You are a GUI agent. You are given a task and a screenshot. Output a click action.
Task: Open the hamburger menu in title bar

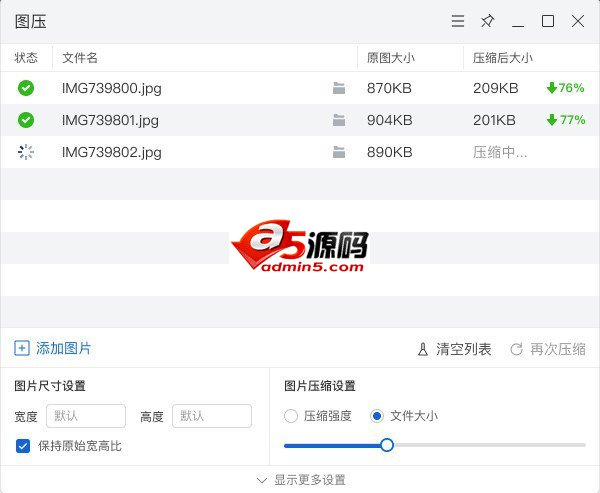[x=458, y=21]
